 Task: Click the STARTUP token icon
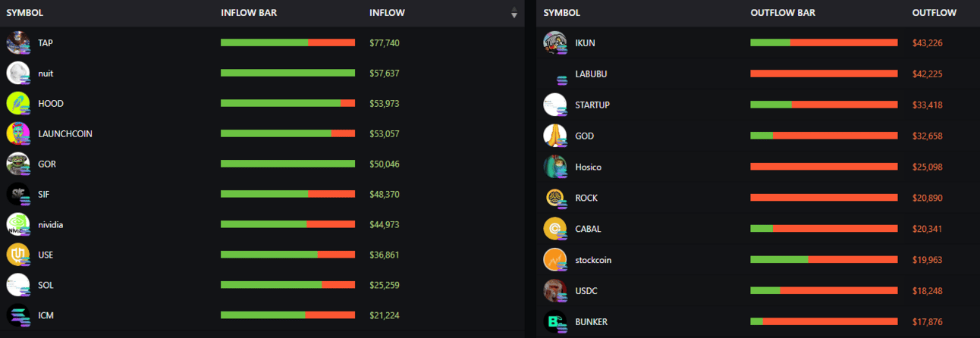pyautogui.click(x=556, y=105)
